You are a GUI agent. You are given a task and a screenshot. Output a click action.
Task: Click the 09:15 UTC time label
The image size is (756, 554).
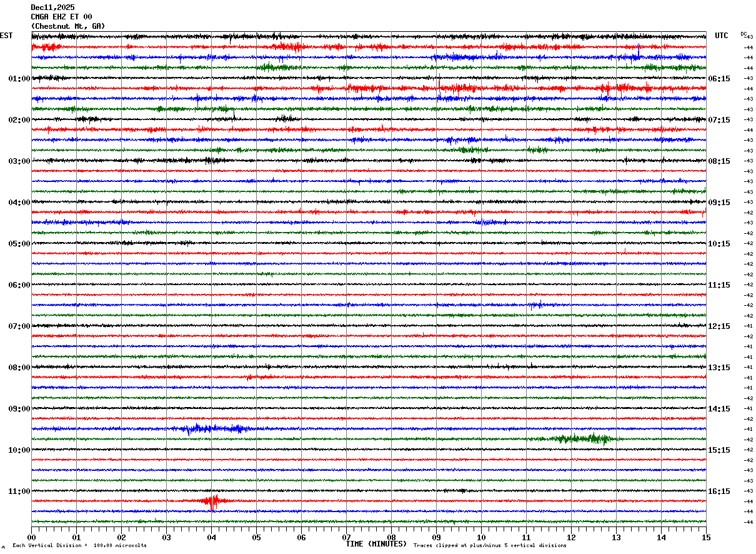(720, 203)
